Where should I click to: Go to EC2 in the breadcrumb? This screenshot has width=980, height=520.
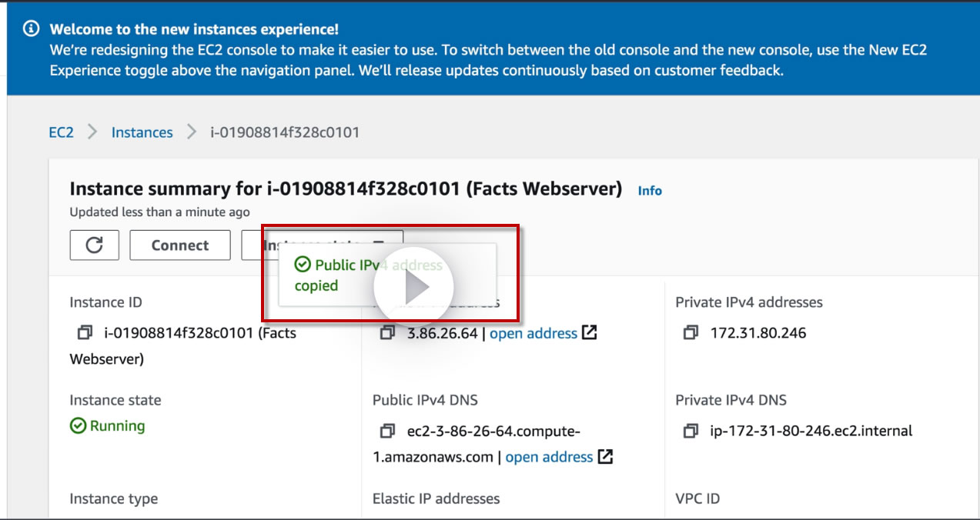point(61,132)
